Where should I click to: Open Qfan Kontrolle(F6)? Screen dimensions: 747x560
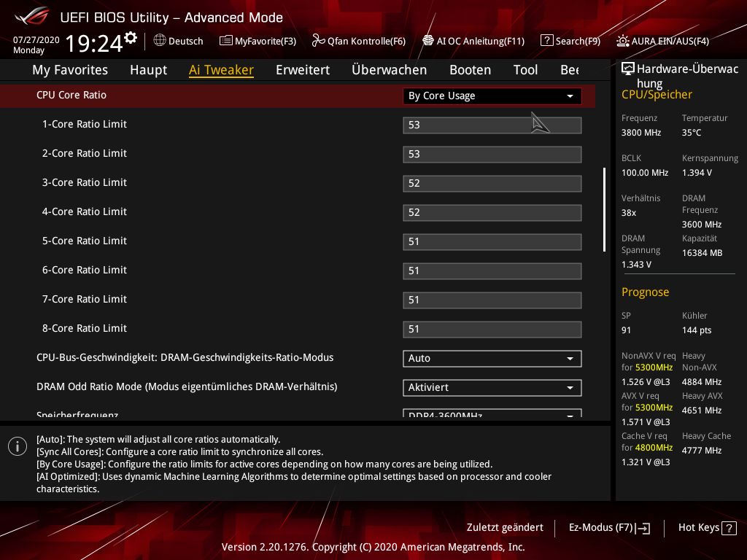[359, 41]
